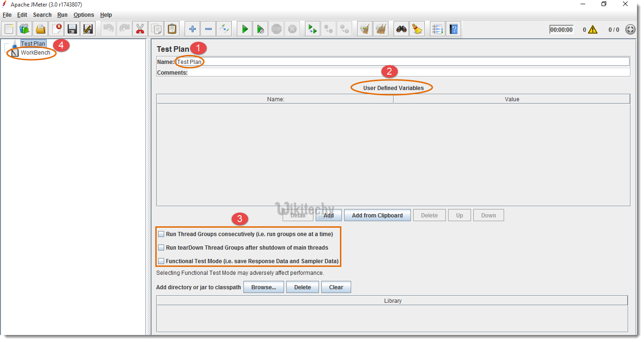Click the yellow warning triangle icon
Viewport: 644px width, 342px height.
point(592,29)
